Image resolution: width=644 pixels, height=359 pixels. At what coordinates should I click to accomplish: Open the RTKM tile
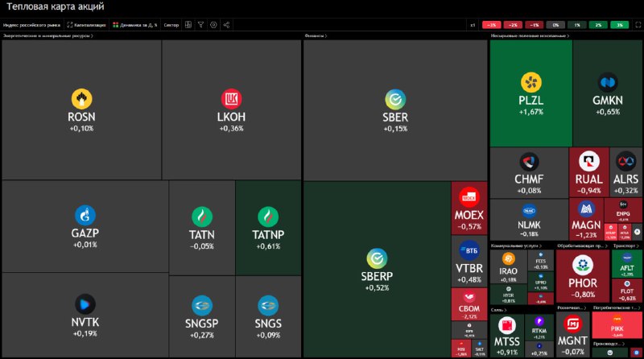coord(539,327)
